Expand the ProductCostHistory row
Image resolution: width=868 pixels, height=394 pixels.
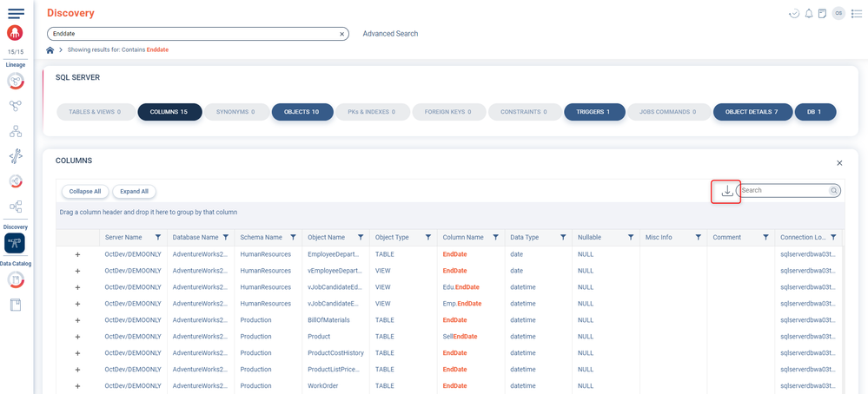pyautogui.click(x=77, y=353)
